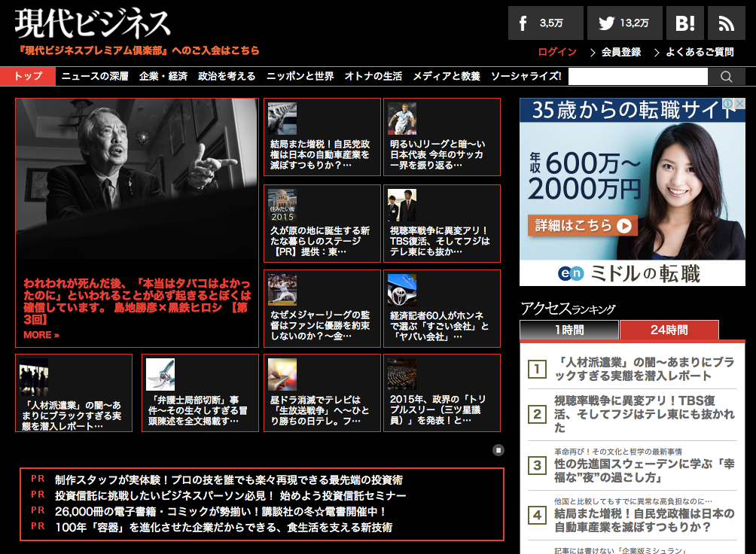This screenshot has height=554, width=756.
Task: Open featured photo of man pointing
Action: 137,178
